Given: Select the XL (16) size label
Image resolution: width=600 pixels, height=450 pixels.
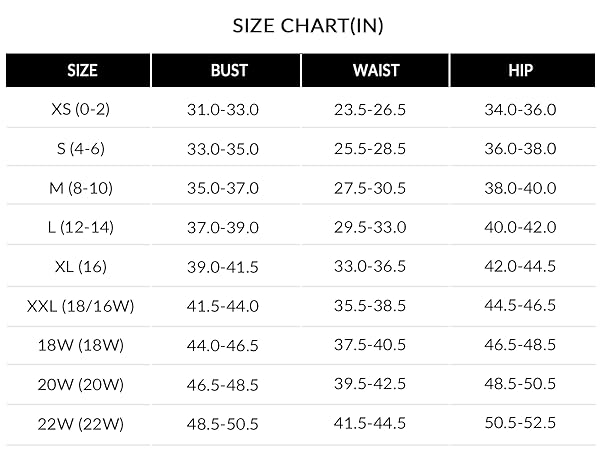Looking at the screenshot, I should click(x=81, y=266).
